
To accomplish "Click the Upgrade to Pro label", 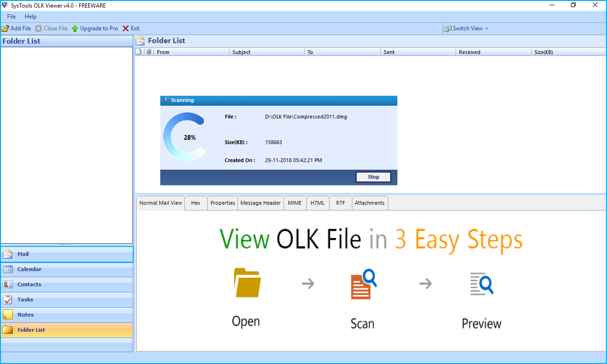I will [x=99, y=28].
